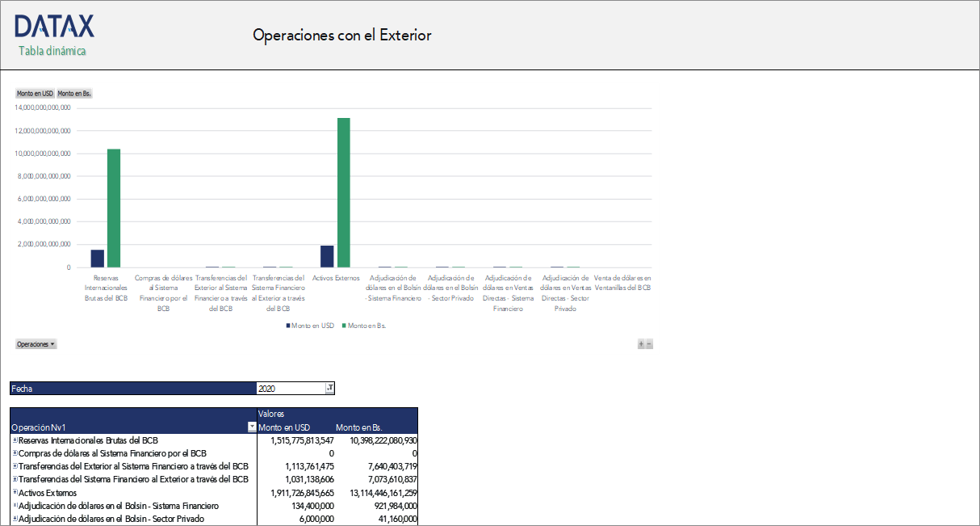Click the plus icon to expand chart fields

click(x=640, y=343)
